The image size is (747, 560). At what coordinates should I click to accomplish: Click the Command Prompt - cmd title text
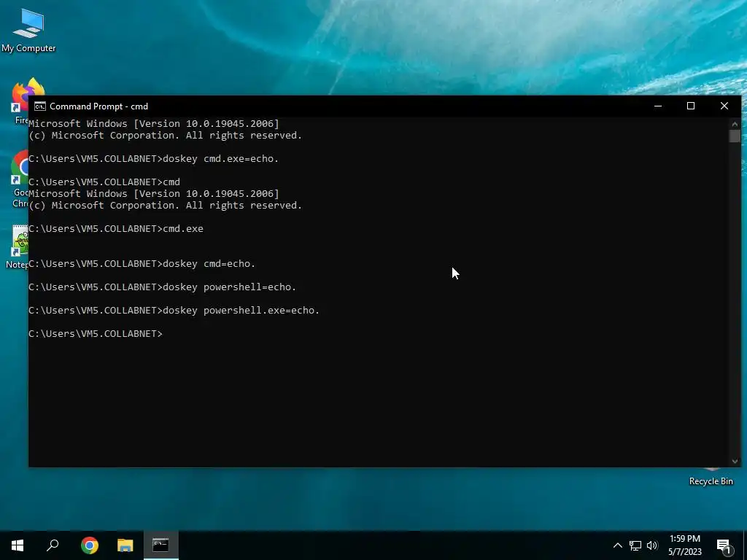click(x=98, y=106)
